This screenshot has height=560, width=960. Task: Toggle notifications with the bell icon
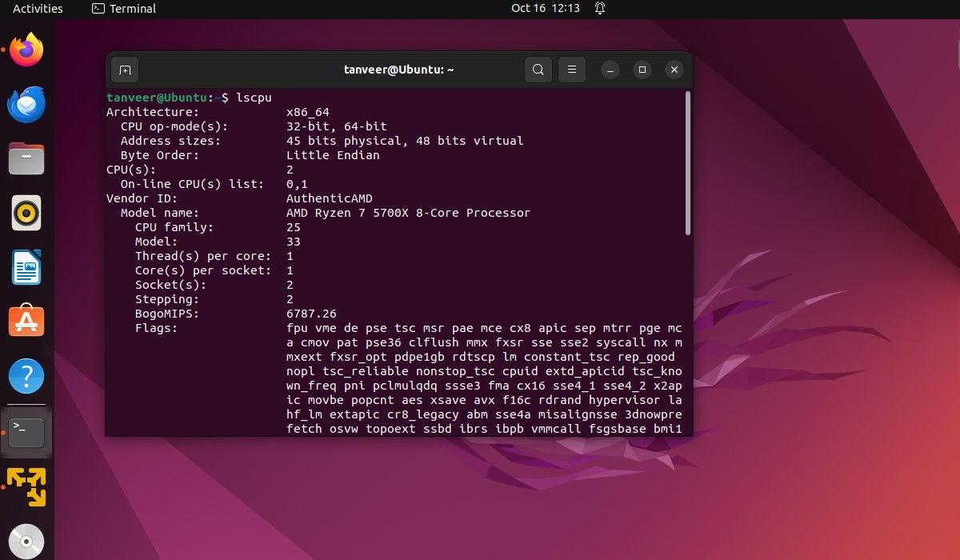coord(600,9)
